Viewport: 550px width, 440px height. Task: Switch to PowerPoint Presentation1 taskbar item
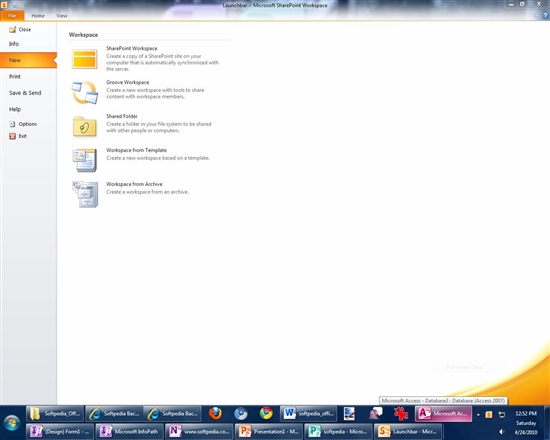coord(269,431)
